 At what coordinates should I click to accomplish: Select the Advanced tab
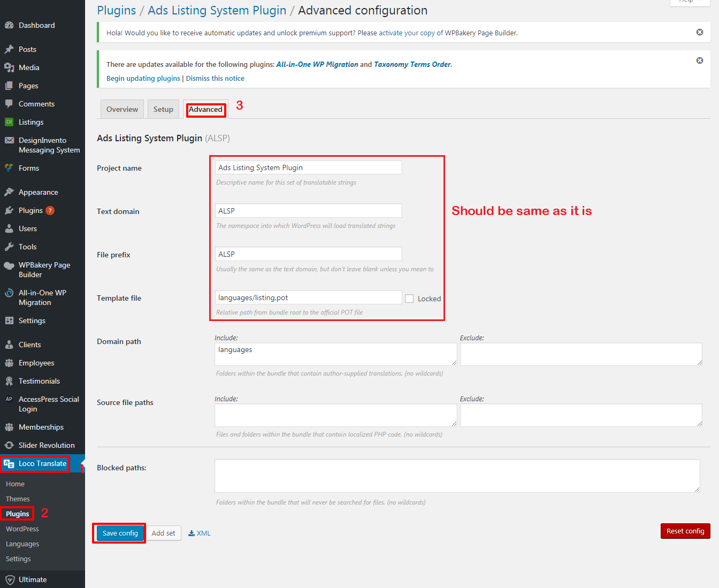pyautogui.click(x=205, y=109)
